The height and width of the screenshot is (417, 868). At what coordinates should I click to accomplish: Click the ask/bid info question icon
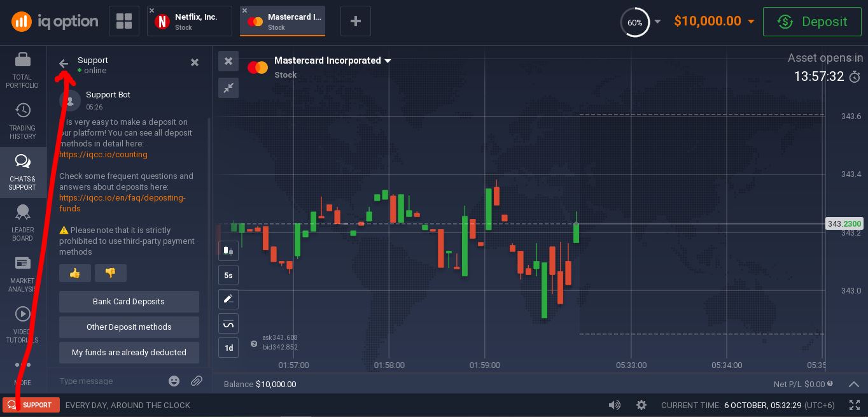click(254, 344)
